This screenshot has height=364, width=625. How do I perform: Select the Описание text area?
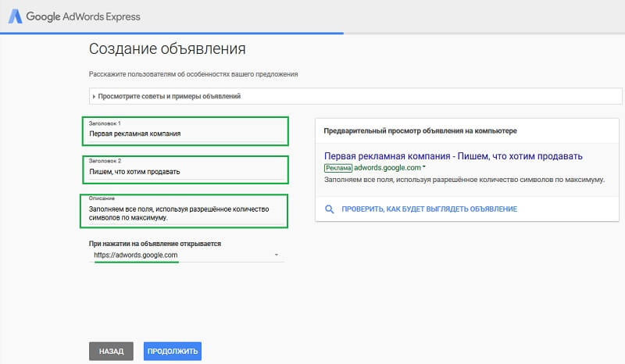[x=184, y=212]
